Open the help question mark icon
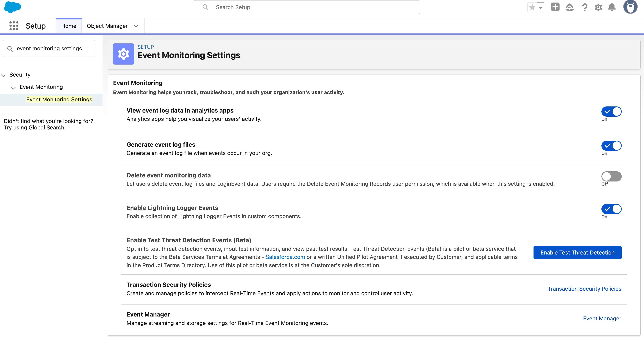This screenshot has width=644, height=340. [585, 7]
